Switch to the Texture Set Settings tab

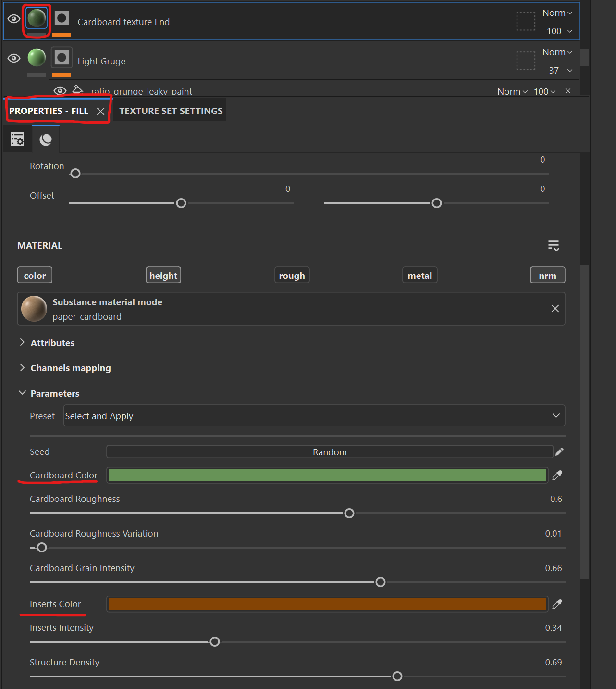point(171,111)
